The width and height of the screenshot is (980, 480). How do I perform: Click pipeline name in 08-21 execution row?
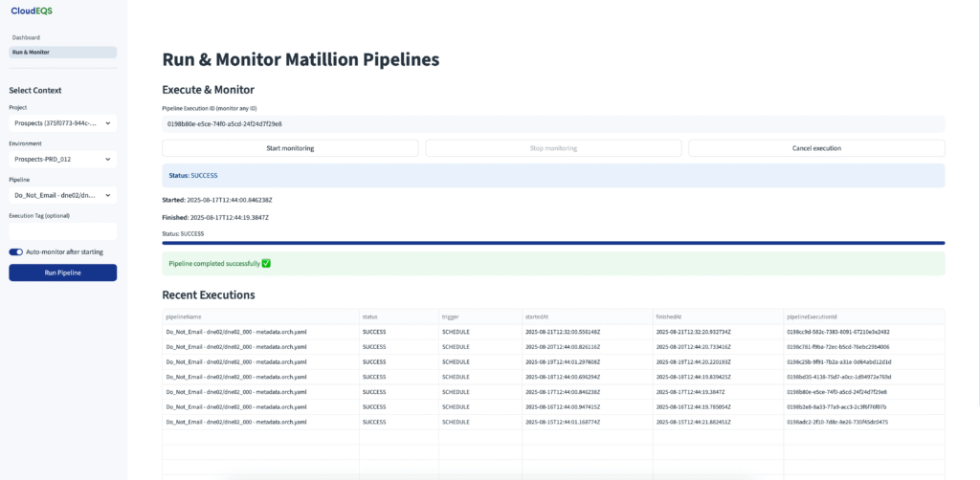[x=260, y=332]
